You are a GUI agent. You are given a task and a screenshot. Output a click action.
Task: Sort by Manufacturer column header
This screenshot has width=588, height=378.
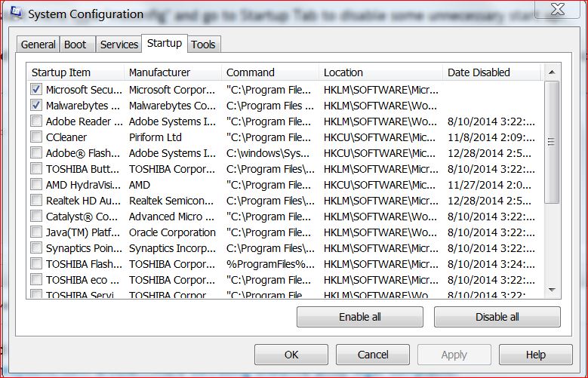pyautogui.click(x=173, y=72)
